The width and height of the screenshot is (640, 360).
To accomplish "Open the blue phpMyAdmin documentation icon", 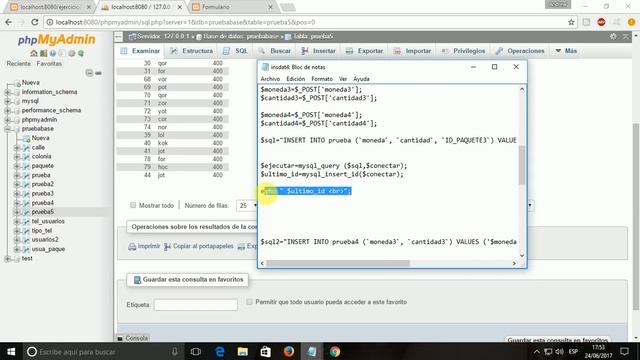I will click(53, 53).
